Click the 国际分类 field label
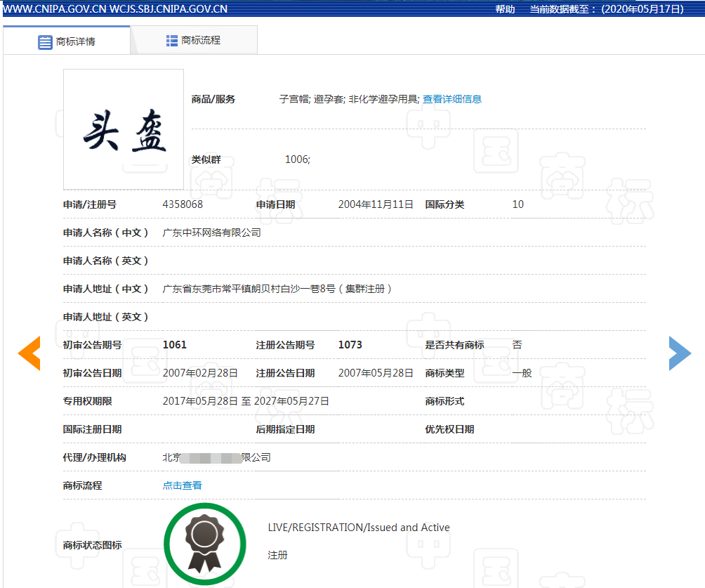Screen dimensions: 705x588 [444, 204]
